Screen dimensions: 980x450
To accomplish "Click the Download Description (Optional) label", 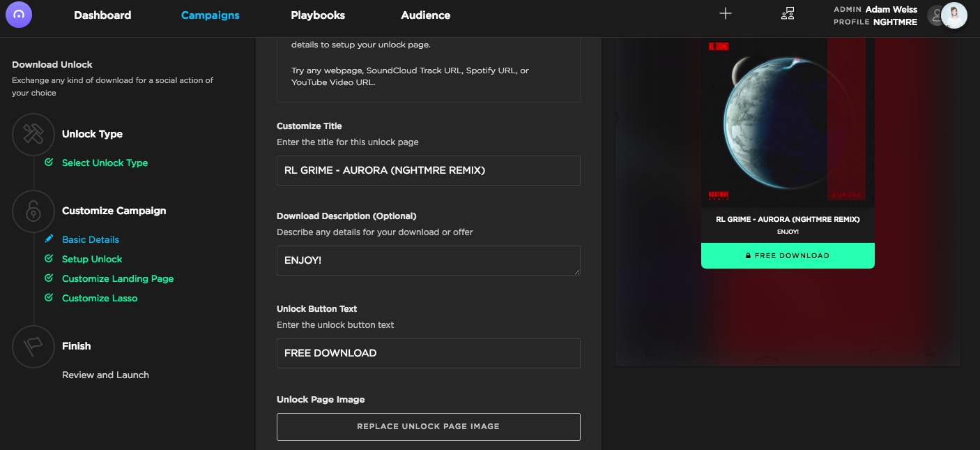I will click(x=346, y=216).
